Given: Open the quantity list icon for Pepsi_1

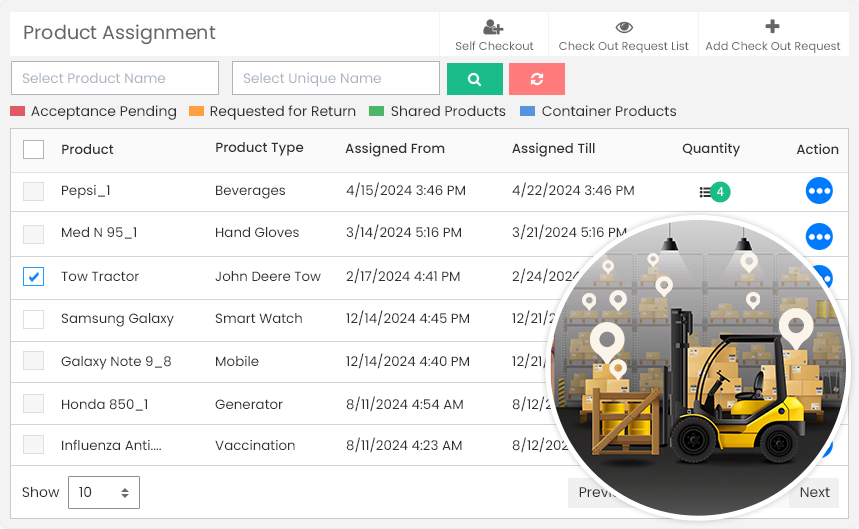Looking at the screenshot, I should tap(706, 191).
